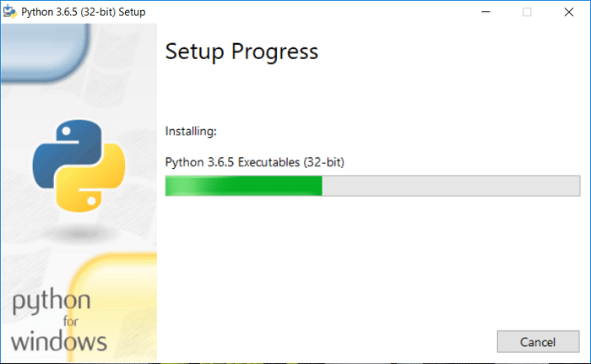Click the word "windows" in the sidebar
Image resolution: width=591 pixels, height=364 pixels.
[x=59, y=340]
